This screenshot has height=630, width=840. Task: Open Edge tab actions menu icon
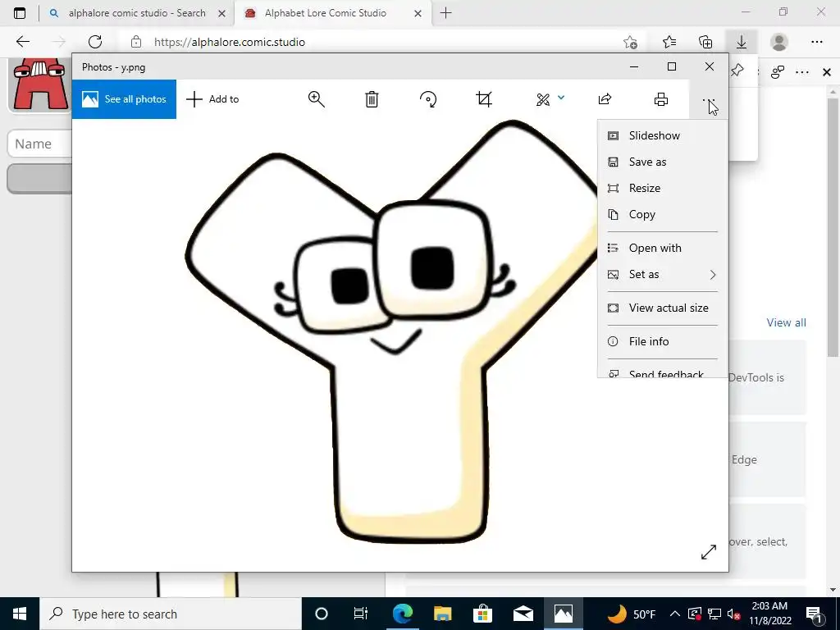click(20, 13)
